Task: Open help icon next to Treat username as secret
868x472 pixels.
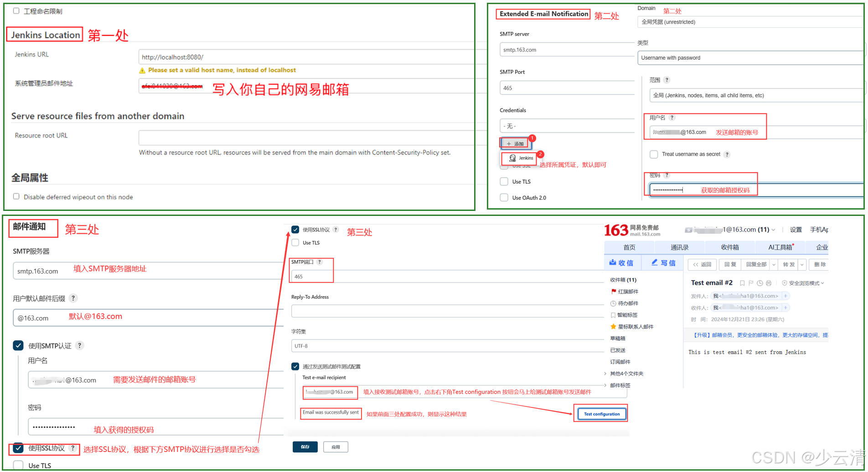Action: pos(727,154)
